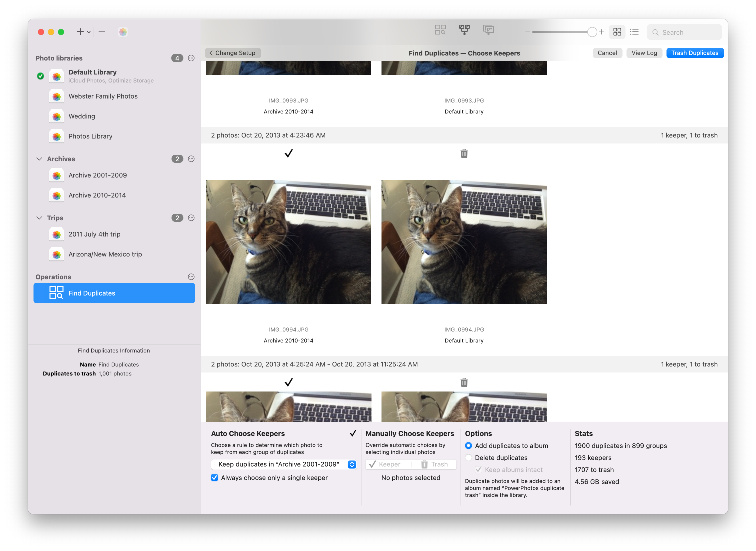Open Photo libraries more options ellipsis
756x551 pixels.
(191, 58)
